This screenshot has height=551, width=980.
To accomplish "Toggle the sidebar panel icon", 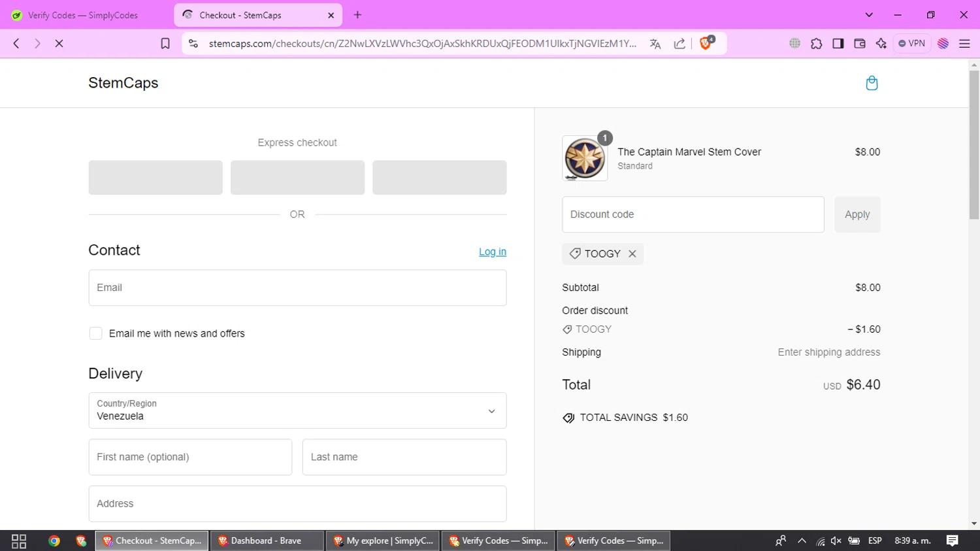I will coord(838,43).
